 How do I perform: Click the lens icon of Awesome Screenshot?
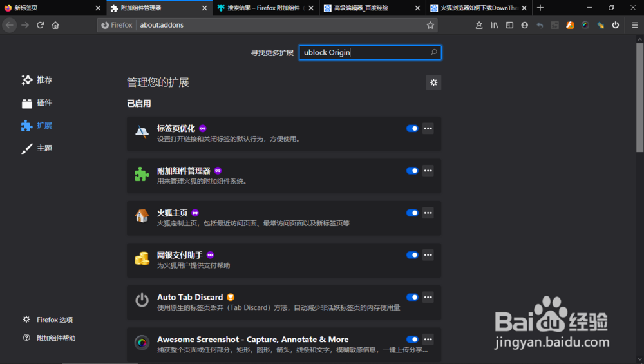(x=142, y=342)
